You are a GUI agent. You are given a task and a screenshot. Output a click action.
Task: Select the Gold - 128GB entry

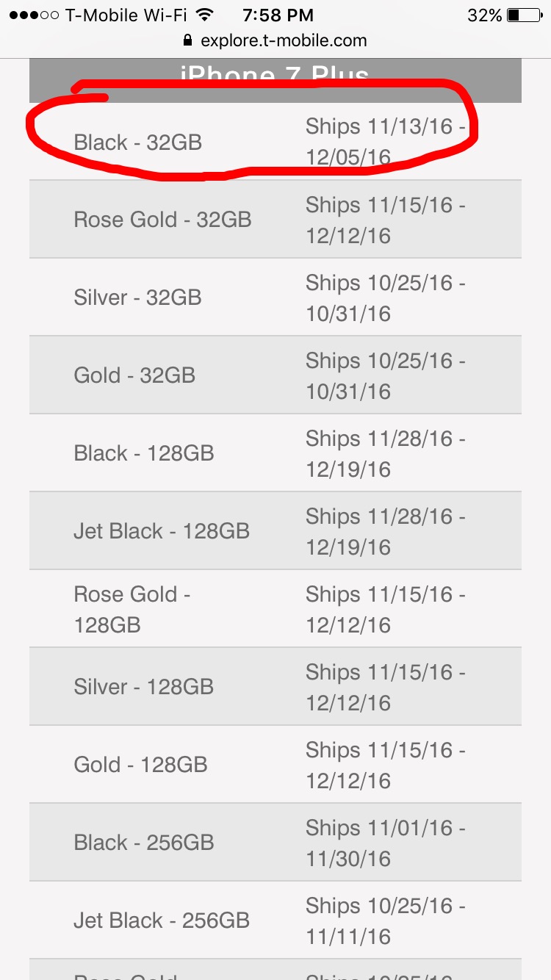tap(275, 765)
